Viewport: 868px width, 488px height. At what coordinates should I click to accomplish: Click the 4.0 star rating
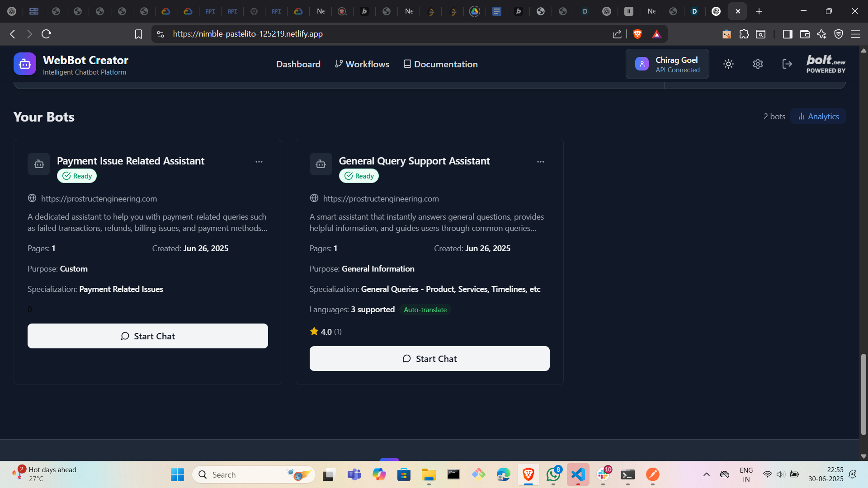(325, 332)
